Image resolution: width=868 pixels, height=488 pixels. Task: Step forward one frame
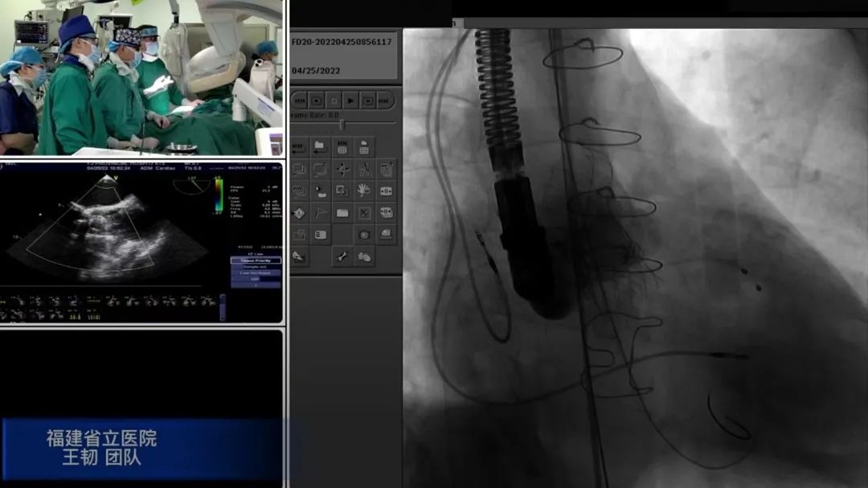367,100
